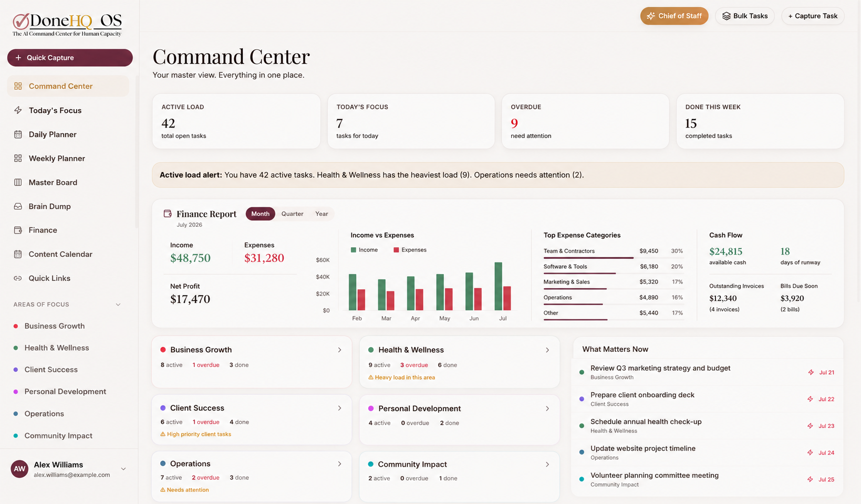Click the wallet icon beside Finance Report heading
The height and width of the screenshot is (504, 861).
pyautogui.click(x=168, y=214)
